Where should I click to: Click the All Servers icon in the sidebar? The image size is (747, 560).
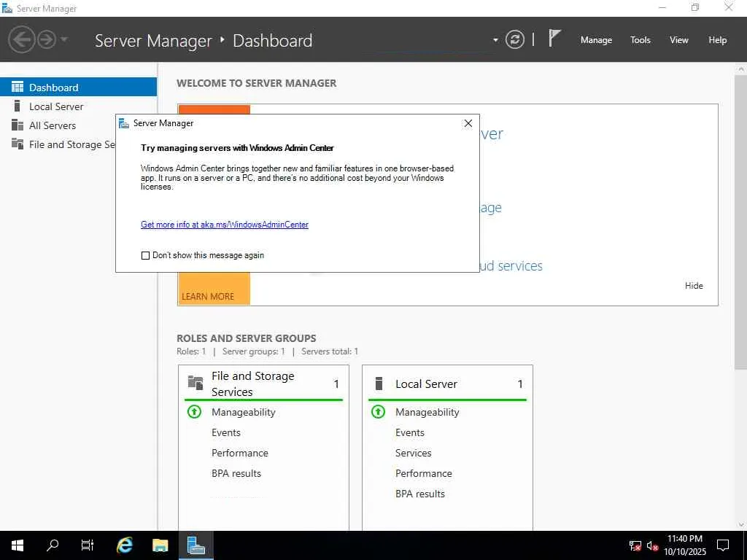(18, 125)
